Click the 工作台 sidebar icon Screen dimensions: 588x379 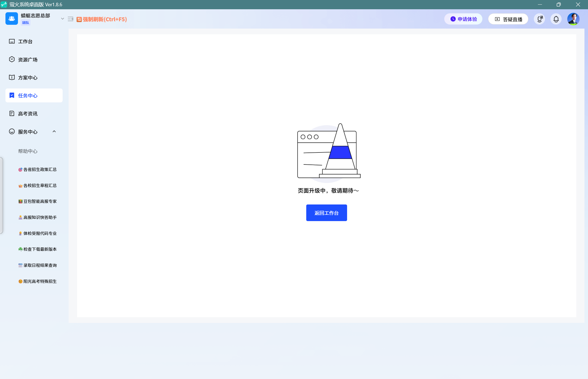(x=12, y=41)
